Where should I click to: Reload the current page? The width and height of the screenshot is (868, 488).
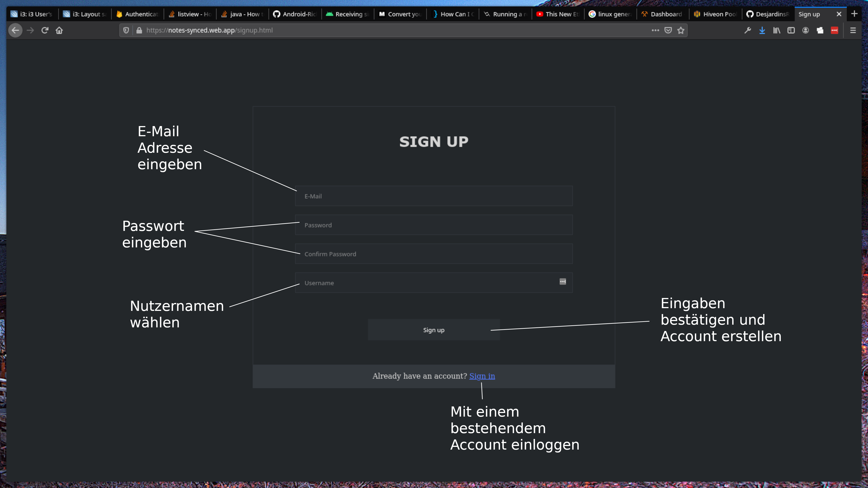click(x=45, y=30)
